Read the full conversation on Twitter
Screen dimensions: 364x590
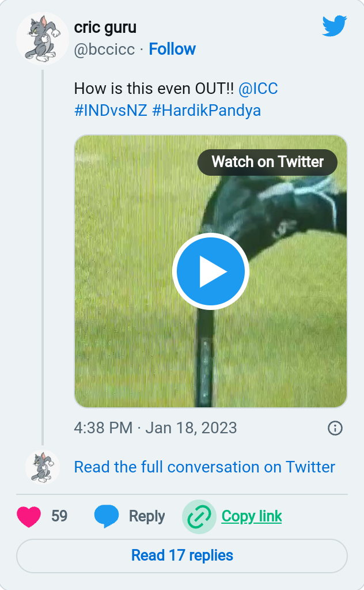(x=204, y=467)
